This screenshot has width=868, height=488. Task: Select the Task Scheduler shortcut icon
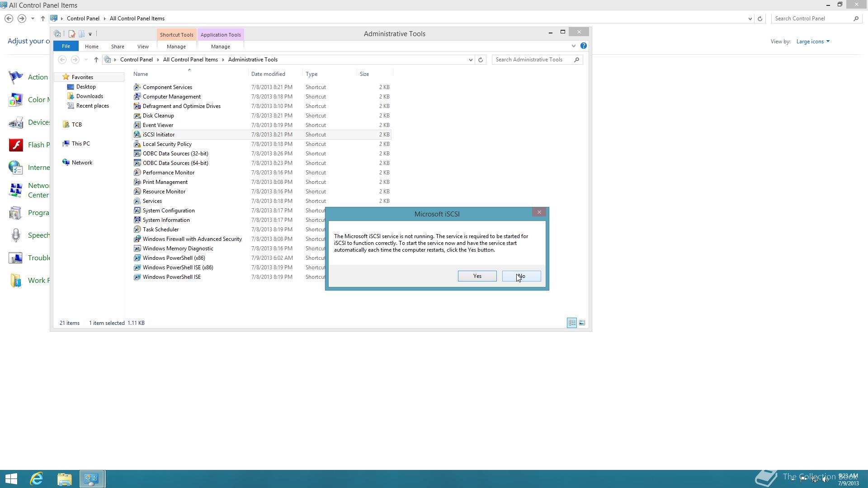tap(137, 230)
